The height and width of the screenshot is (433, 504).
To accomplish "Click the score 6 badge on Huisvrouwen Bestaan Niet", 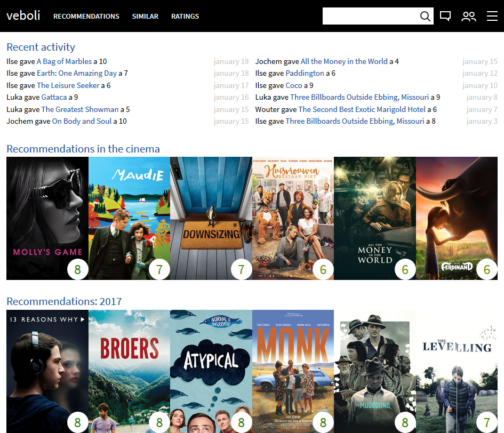I will pyautogui.click(x=323, y=269).
